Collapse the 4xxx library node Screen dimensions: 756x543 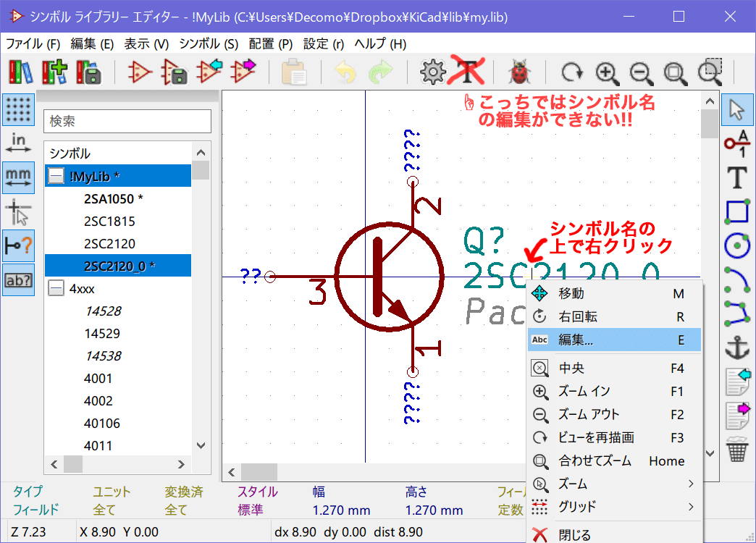(56, 288)
